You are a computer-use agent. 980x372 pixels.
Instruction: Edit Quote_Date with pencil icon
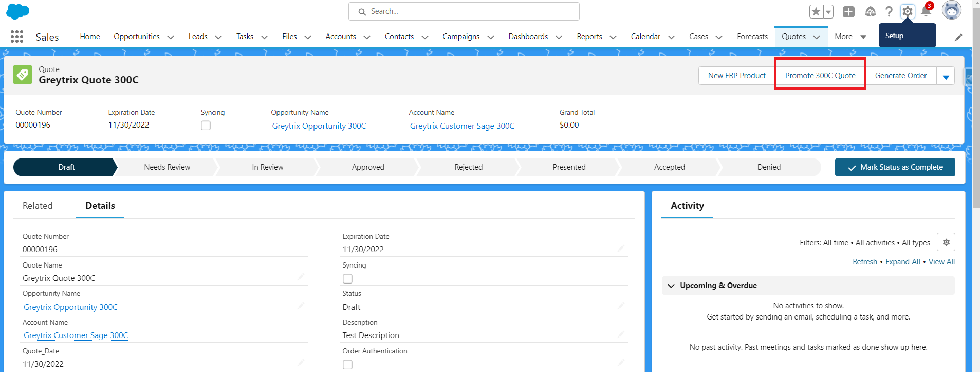tap(301, 363)
